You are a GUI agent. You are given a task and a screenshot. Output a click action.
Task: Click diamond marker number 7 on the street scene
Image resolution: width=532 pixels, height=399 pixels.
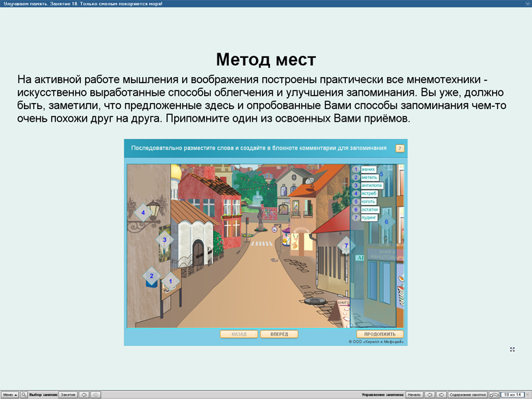click(x=346, y=246)
